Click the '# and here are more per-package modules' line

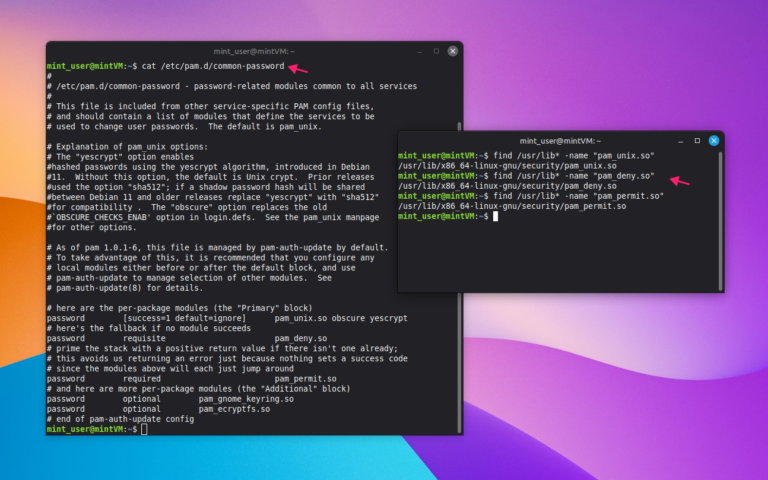tap(198, 389)
